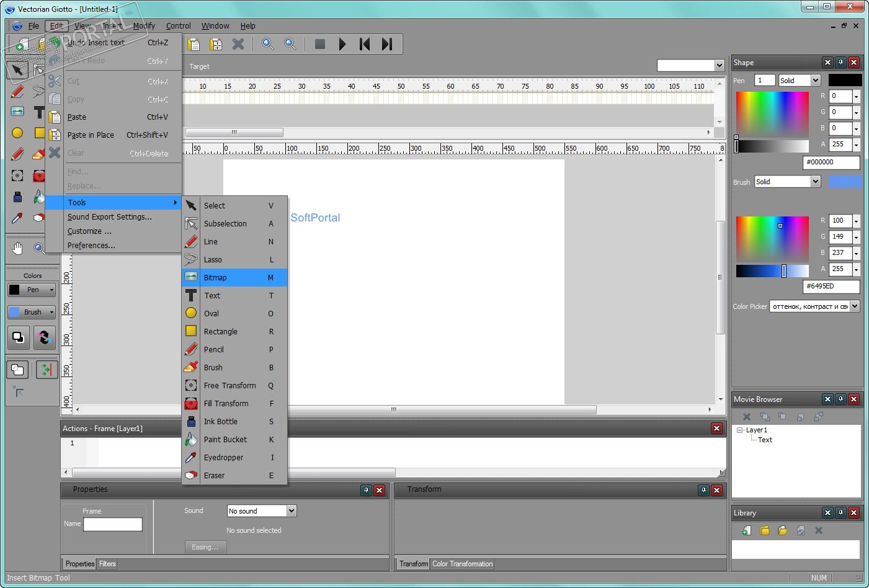The image size is (869, 588).
Task: Select the arrow Select tool in the left toolbox
Action: [x=17, y=69]
